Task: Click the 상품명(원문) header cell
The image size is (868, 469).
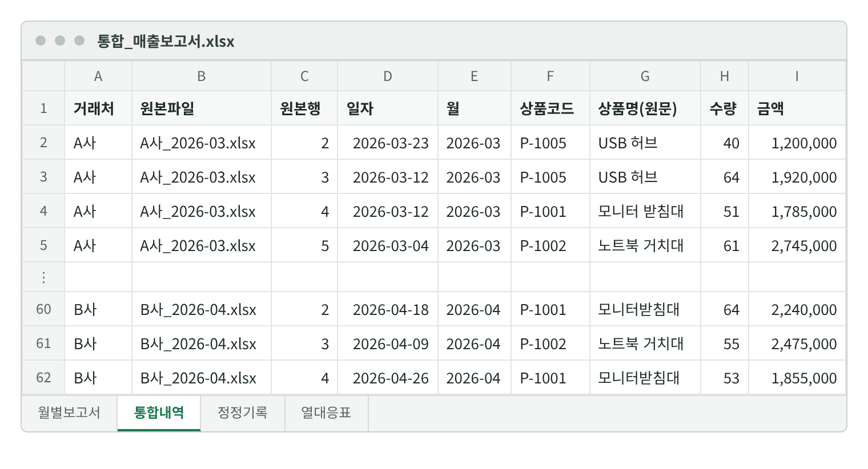Action: point(645,108)
